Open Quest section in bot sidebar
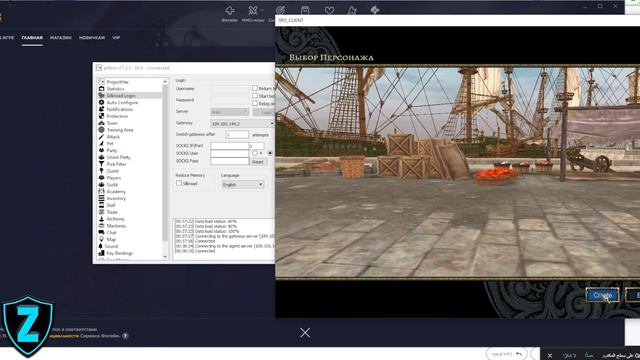Screen dimensions: 640x360 click(x=112, y=171)
